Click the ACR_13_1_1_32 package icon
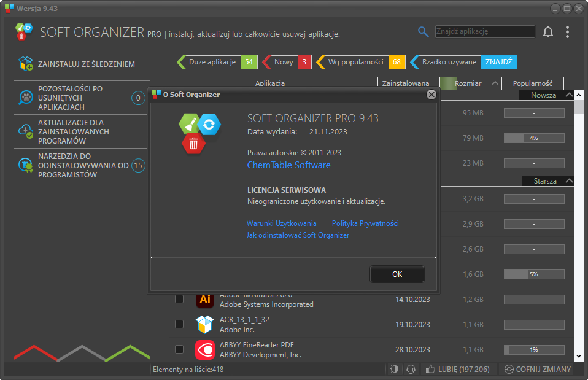Viewport: 588px width, 380px height. (x=205, y=325)
